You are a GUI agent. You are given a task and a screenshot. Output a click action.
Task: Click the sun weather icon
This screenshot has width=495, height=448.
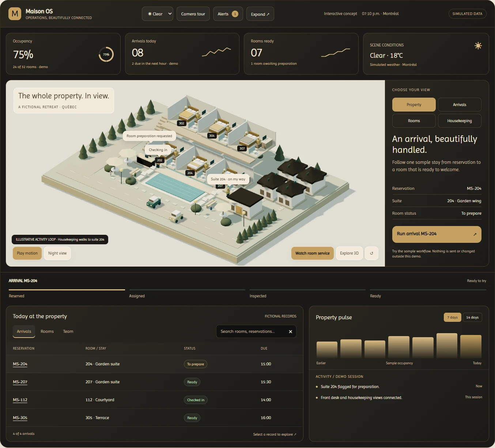[x=478, y=46]
